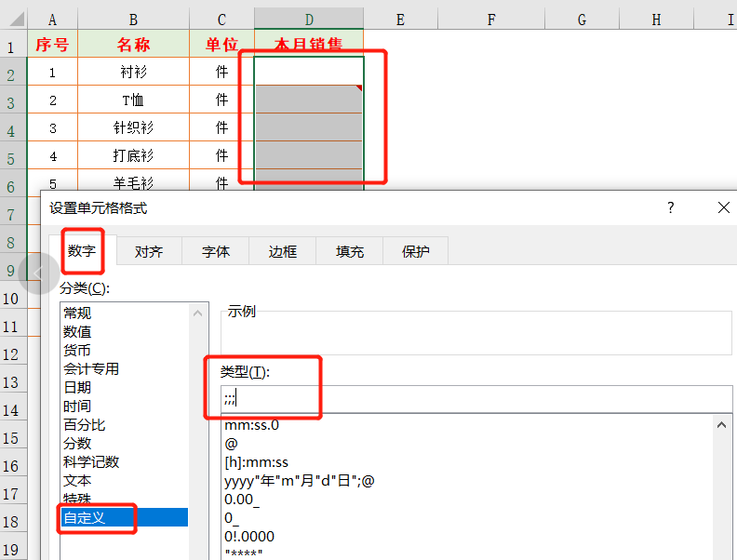Select 0.00_ format type
Viewport: 737px width, 560px height.
[x=467, y=499]
